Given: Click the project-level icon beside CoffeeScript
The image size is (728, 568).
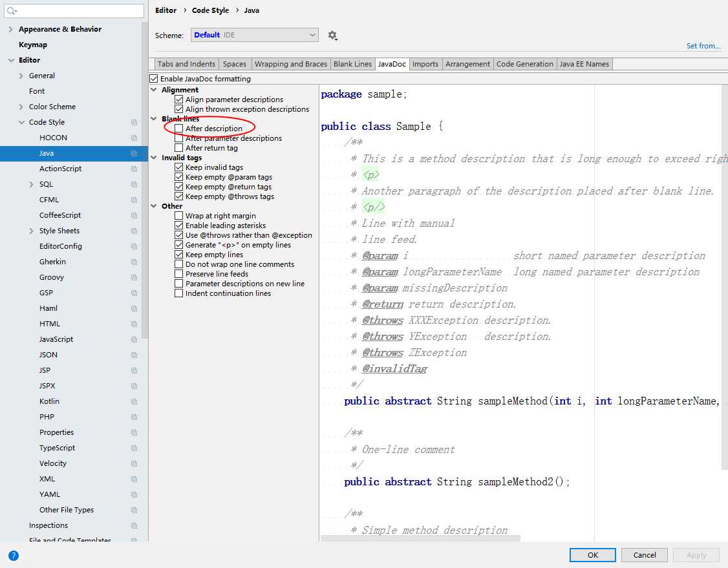Looking at the screenshot, I should coord(134,215).
